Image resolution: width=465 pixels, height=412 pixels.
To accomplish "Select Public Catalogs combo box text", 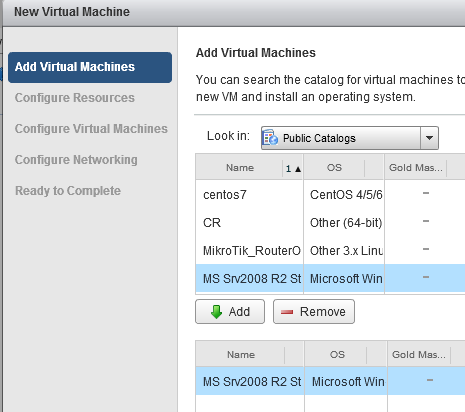I will tap(319, 138).
